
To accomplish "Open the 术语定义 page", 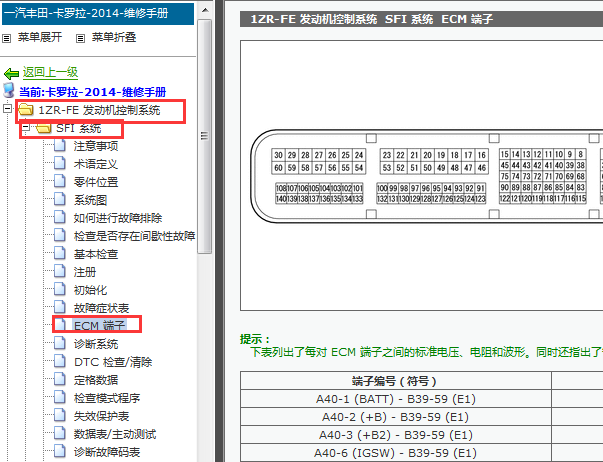I will coord(96,164).
